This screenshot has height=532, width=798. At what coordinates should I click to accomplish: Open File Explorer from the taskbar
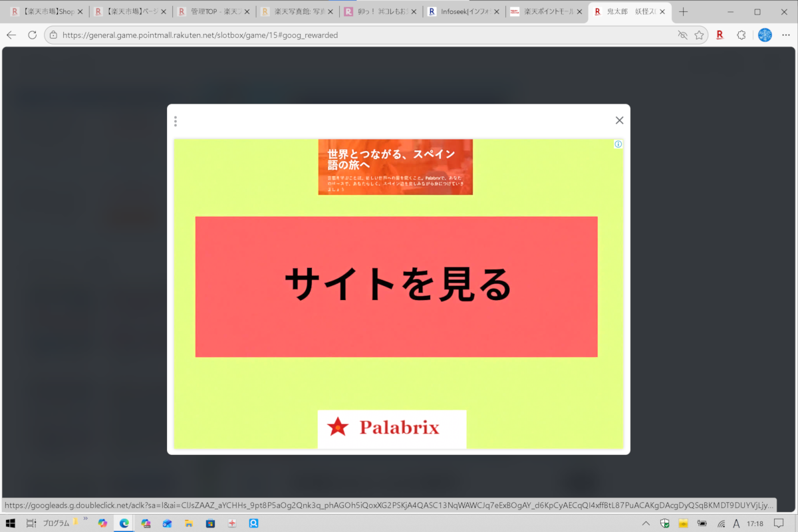tap(188, 523)
